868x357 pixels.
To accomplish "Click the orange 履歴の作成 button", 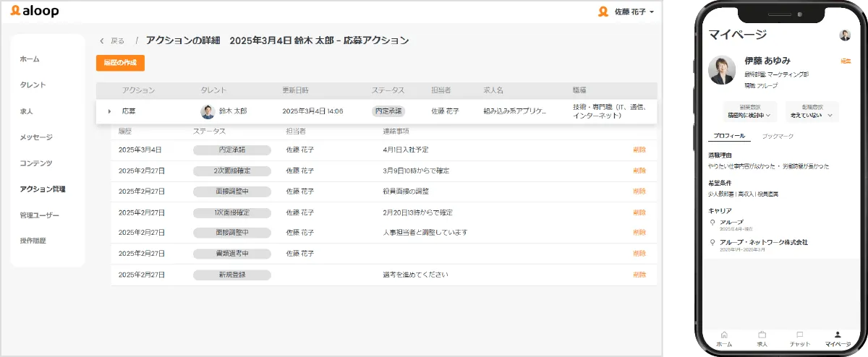I will (x=120, y=63).
